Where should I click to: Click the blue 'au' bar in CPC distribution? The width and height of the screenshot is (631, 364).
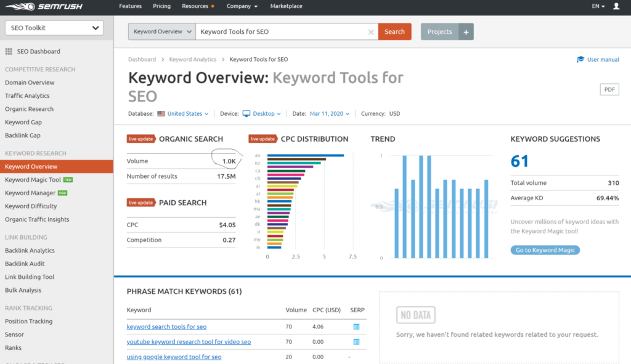pyautogui.click(x=306, y=155)
